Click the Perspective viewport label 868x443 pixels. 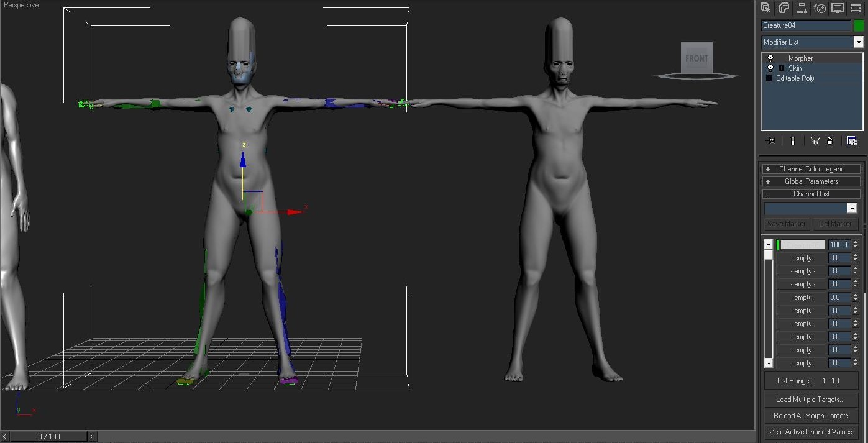21,5
